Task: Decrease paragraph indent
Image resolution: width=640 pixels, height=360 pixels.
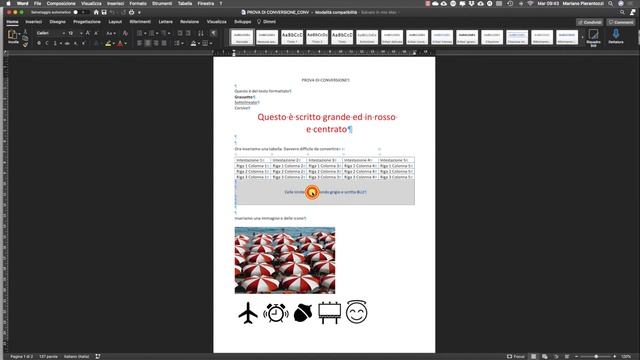Action: pos(180,33)
